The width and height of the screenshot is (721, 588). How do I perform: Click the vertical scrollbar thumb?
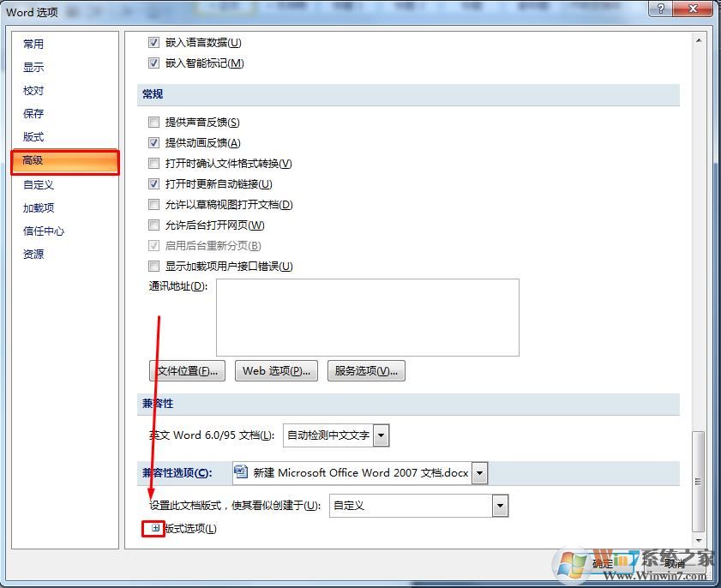(699, 481)
